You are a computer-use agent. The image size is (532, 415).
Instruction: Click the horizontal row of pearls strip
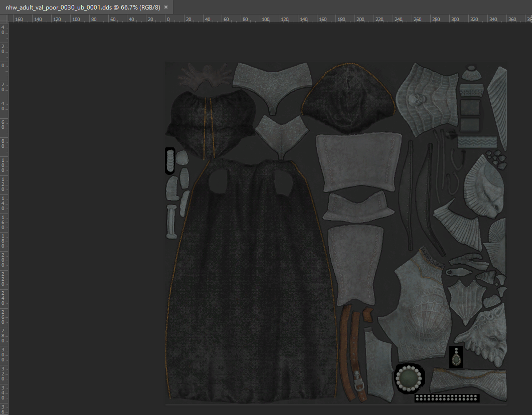point(447,398)
